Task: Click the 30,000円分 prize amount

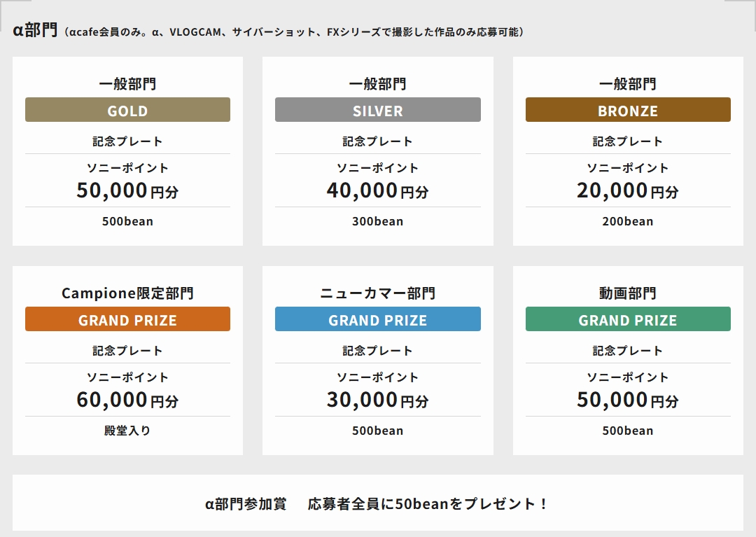Action: (x=377, y=400)
